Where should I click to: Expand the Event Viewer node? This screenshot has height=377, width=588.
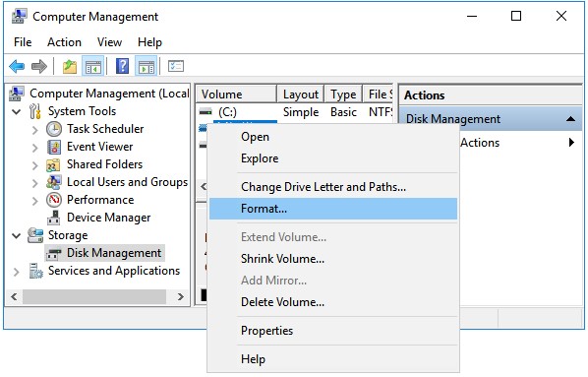[x=35, y=148]
